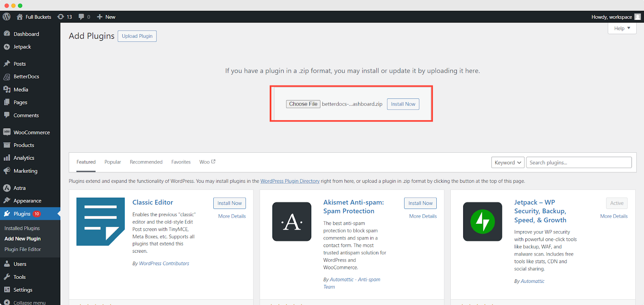
Task: Open Plugin File Editor submenu item
Action: pos(23,249)
